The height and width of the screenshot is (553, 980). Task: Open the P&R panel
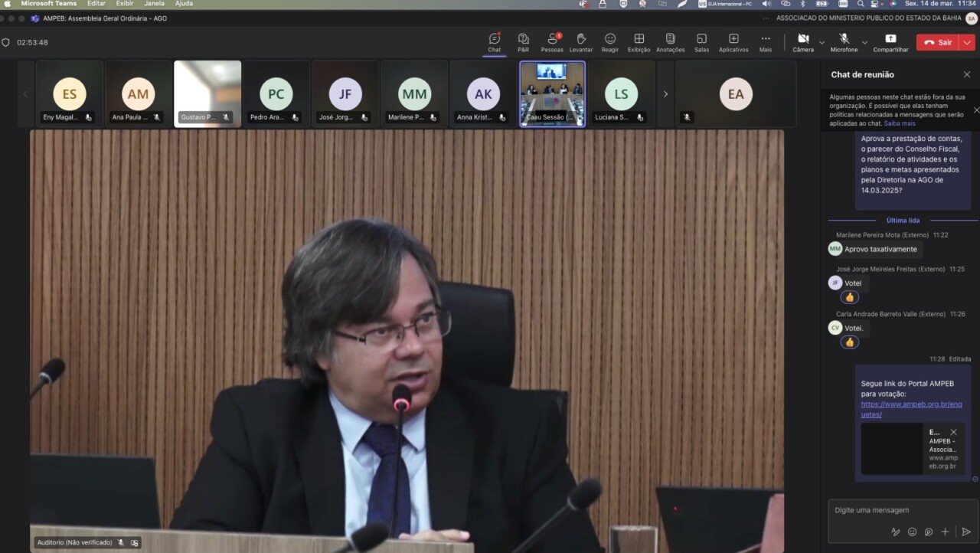point(523,42)
